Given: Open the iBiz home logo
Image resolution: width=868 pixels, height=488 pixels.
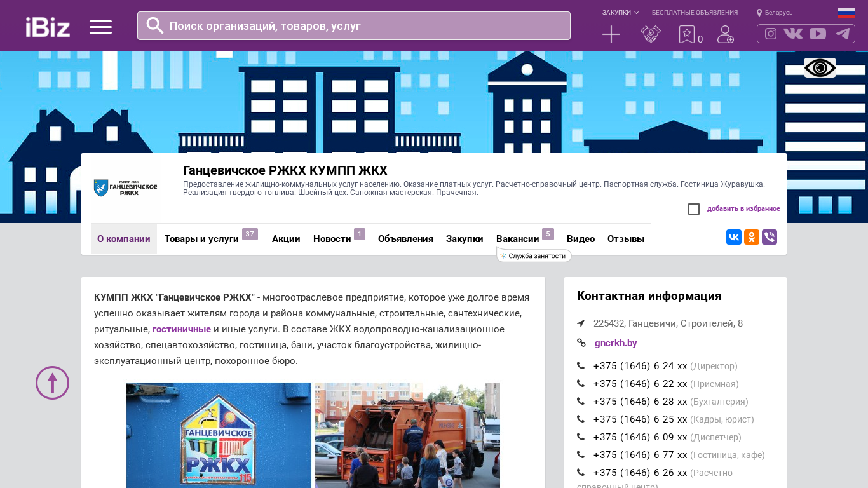Looking at the screenshot, I should coord(48,27).
